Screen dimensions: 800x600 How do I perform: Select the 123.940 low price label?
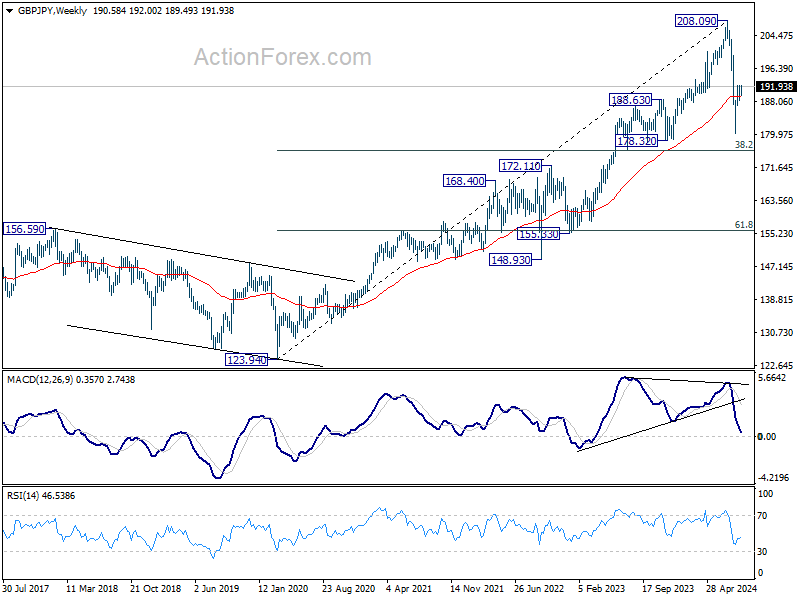point(246,360)
